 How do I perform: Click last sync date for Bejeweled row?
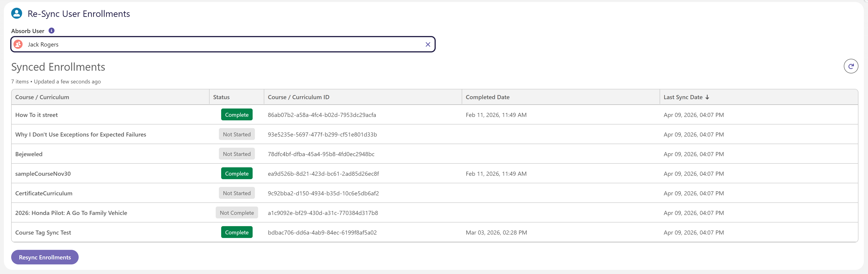click(x=693, y=154)
